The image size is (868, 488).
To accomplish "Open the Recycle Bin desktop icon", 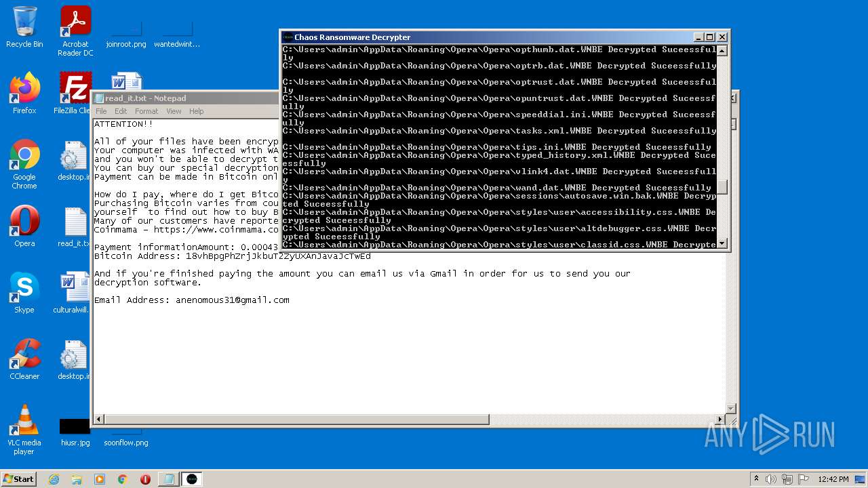I will [x=24, y=27].
